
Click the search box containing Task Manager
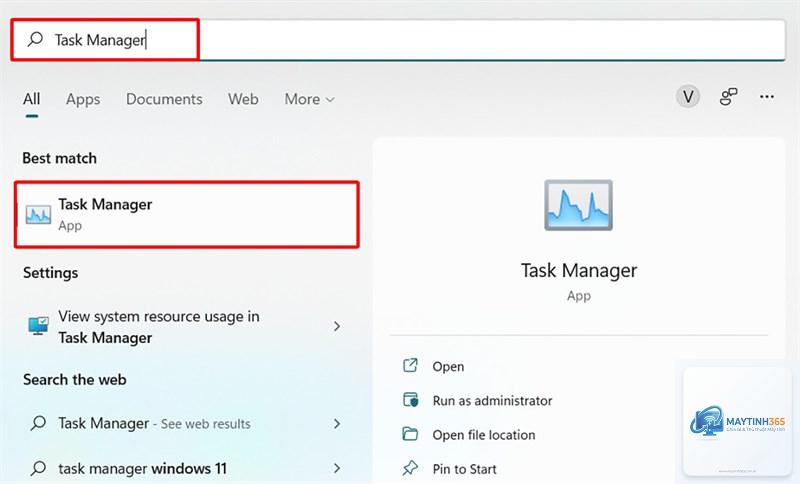(398, 40)
